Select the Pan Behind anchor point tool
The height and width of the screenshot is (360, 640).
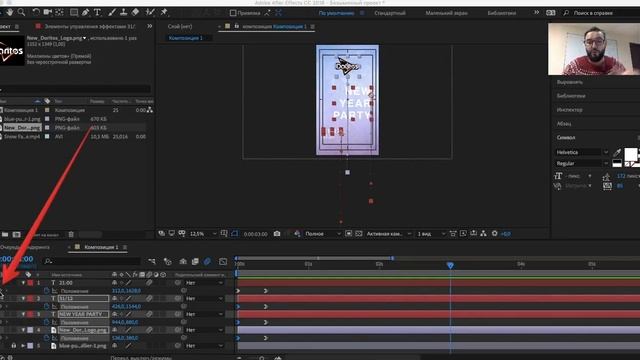[60, 13]
